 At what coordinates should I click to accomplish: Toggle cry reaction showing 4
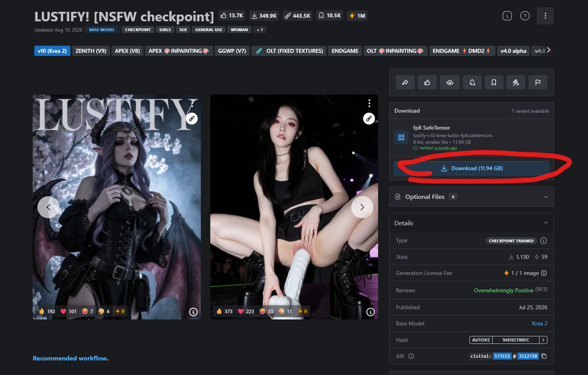(104, 311)
